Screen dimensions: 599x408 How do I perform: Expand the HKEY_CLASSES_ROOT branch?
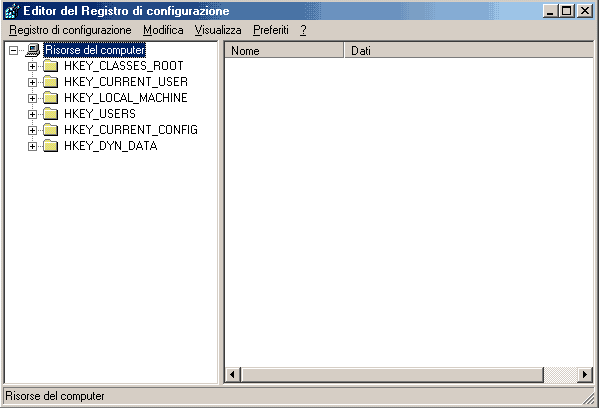32,66
